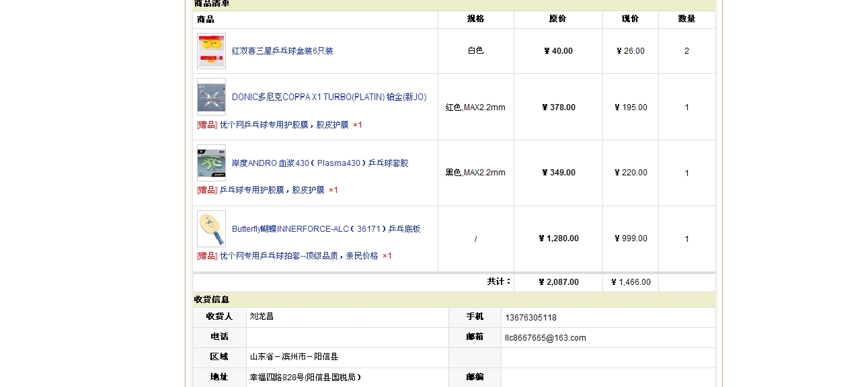Click the 规格 column header
Viewport: 868px width, 387px height.
(476, 19)
